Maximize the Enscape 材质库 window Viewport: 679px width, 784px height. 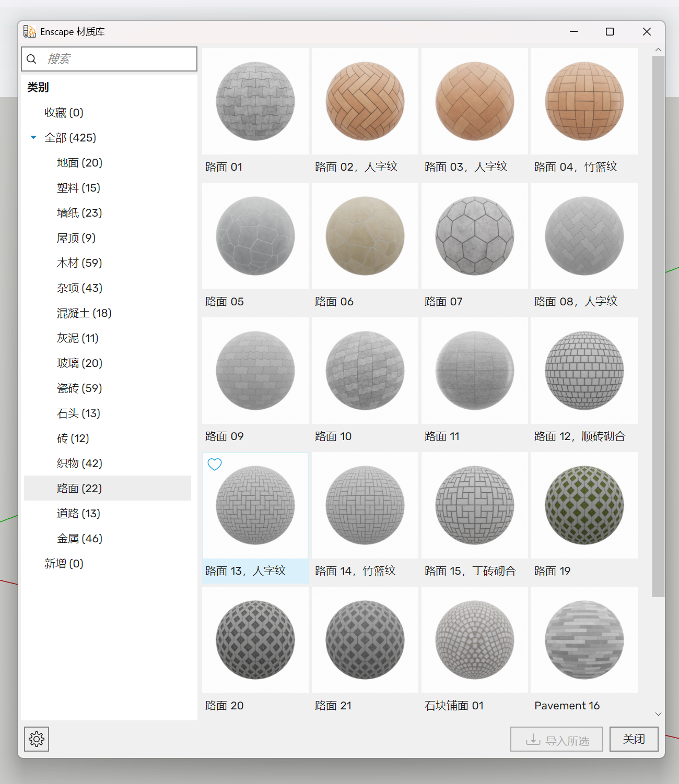pos(610,32)
